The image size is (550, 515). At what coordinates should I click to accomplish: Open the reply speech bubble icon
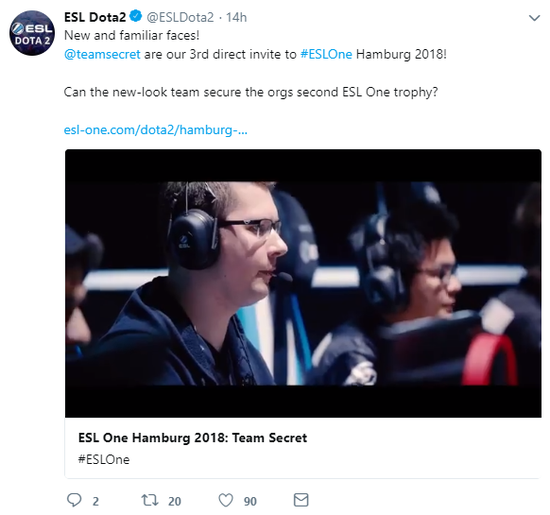point(74,500)
